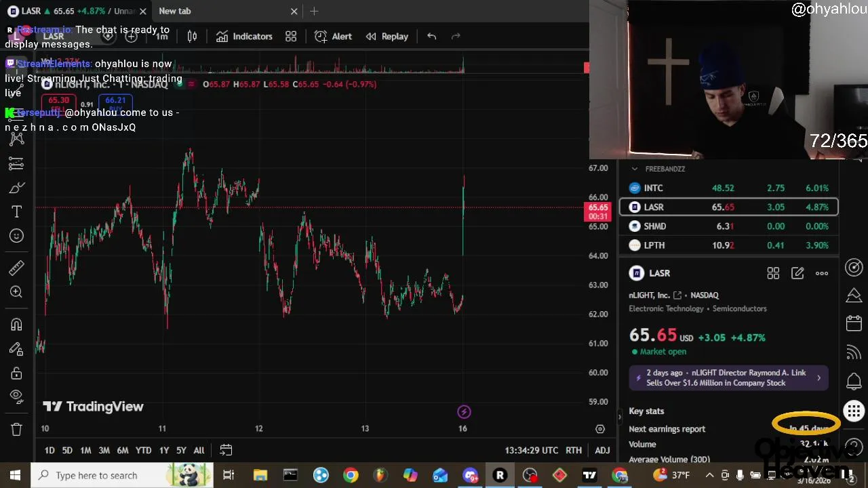Create an Alert from top toolbar
Screen dimensions: 868x488
333,37
